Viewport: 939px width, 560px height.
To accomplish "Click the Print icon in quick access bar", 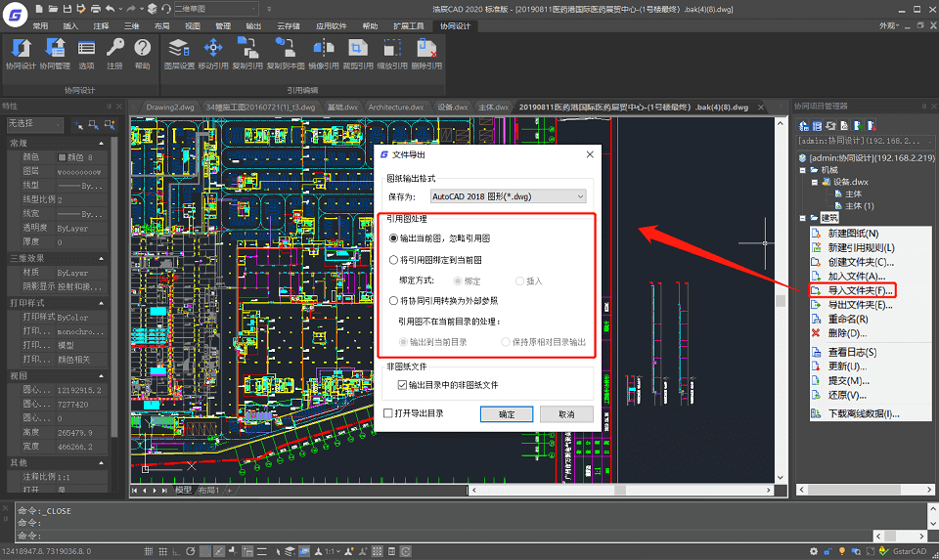I will click(95, 9).
